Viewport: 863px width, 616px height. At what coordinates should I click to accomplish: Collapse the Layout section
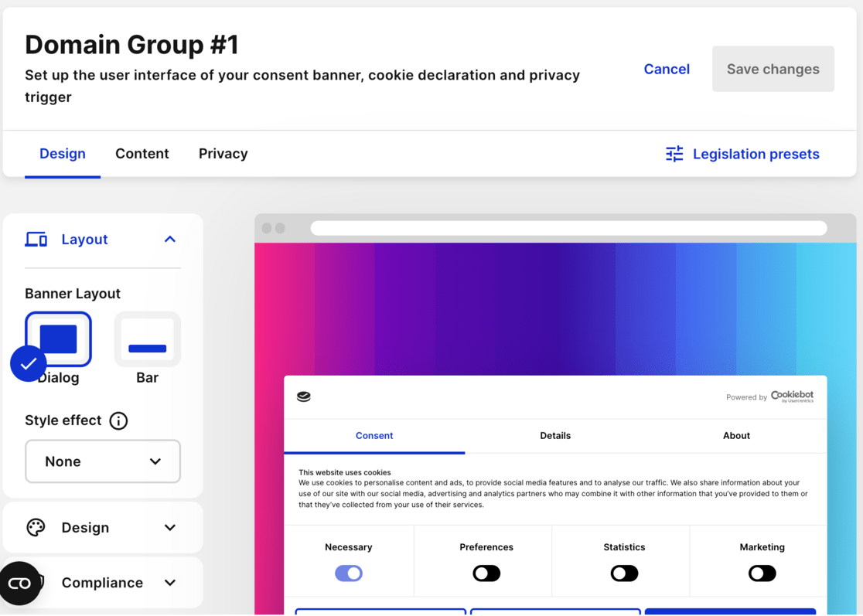coord(170,240)
